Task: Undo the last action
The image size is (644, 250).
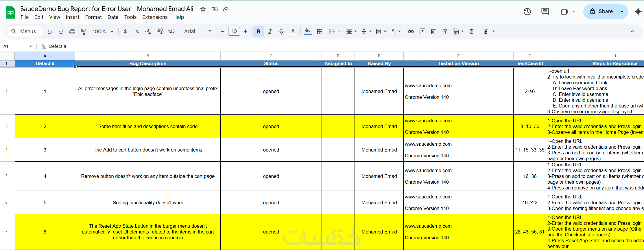Action: (x=49, y=32)
